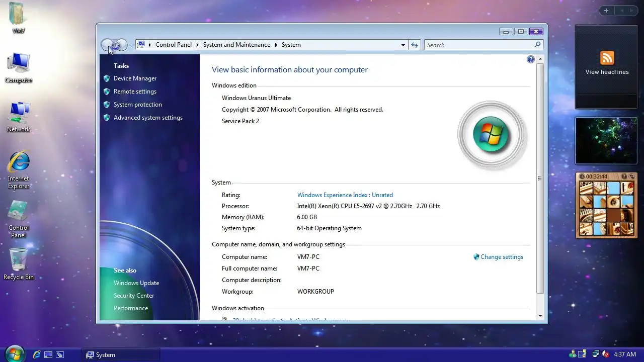
Task: Click the RSS feed gadget icon
Action: click(607, 57)
